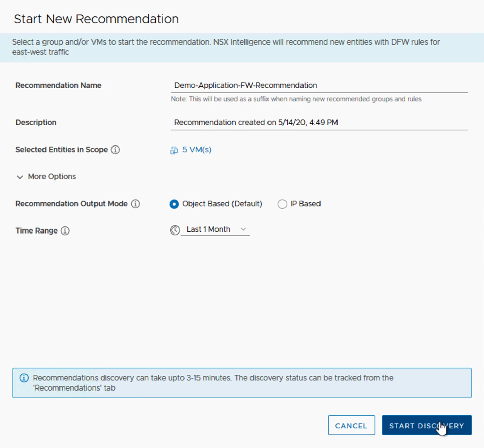Click the group and VMs instruction banner text
This screenshot has height=448, width=484.
(226, 47)
